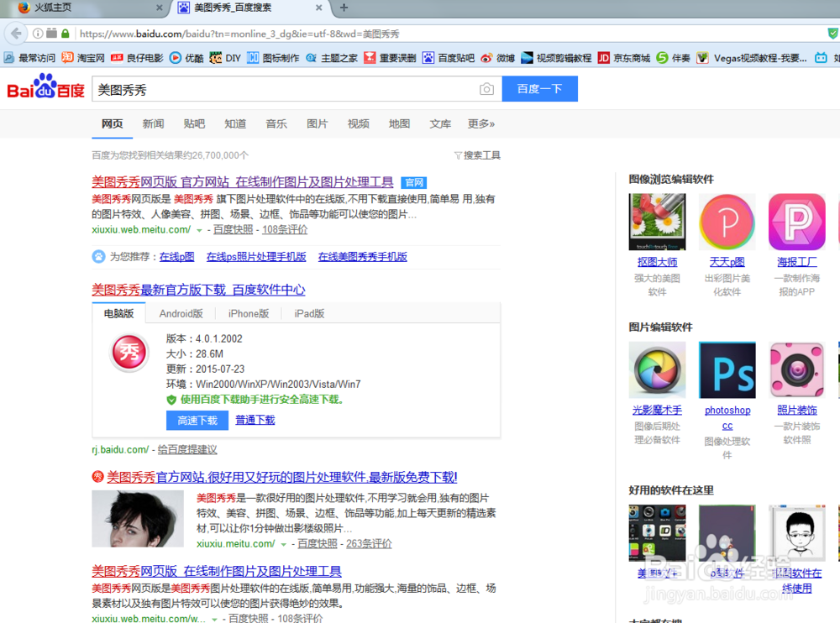Select the 新闻 search tab
840x623 pixels.
[153, 123]
